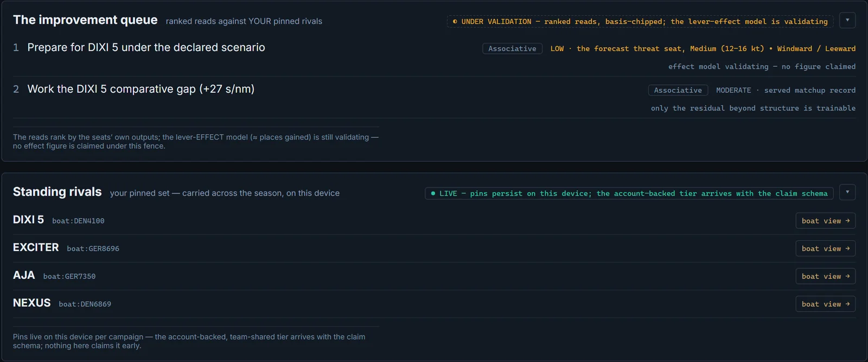The height and width of the screenshot is (362, 868).
Task: Click the LOW forecast threat seat text
Action: [x=703, y=49]
